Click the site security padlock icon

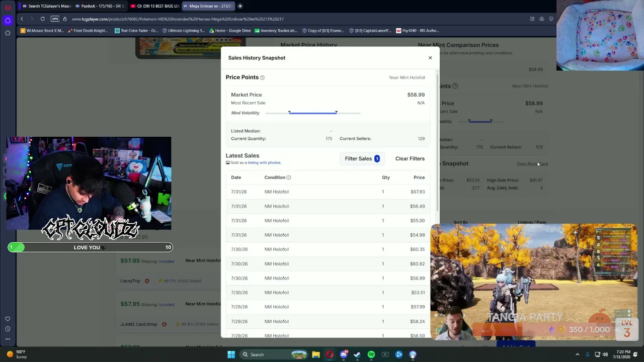tap(65, 19)
